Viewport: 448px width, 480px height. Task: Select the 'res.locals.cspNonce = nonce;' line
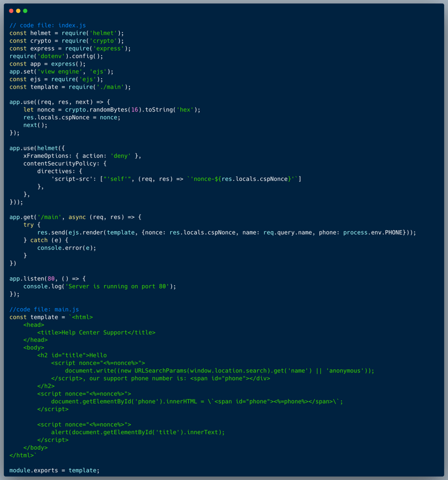coord(72,117)
